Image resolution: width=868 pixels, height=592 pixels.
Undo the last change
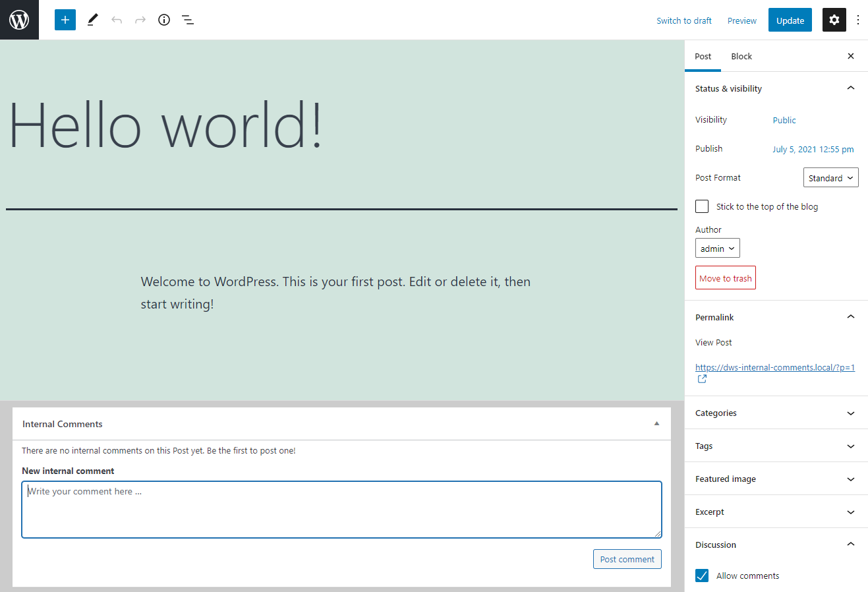117,20
